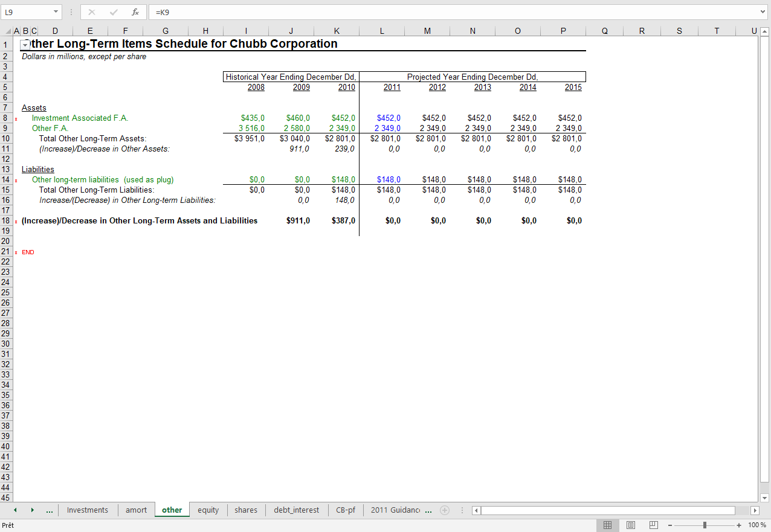This screenshot has height=532, width=771.
Task: Switch to Normal view icon
Action: tap(608, 525)
